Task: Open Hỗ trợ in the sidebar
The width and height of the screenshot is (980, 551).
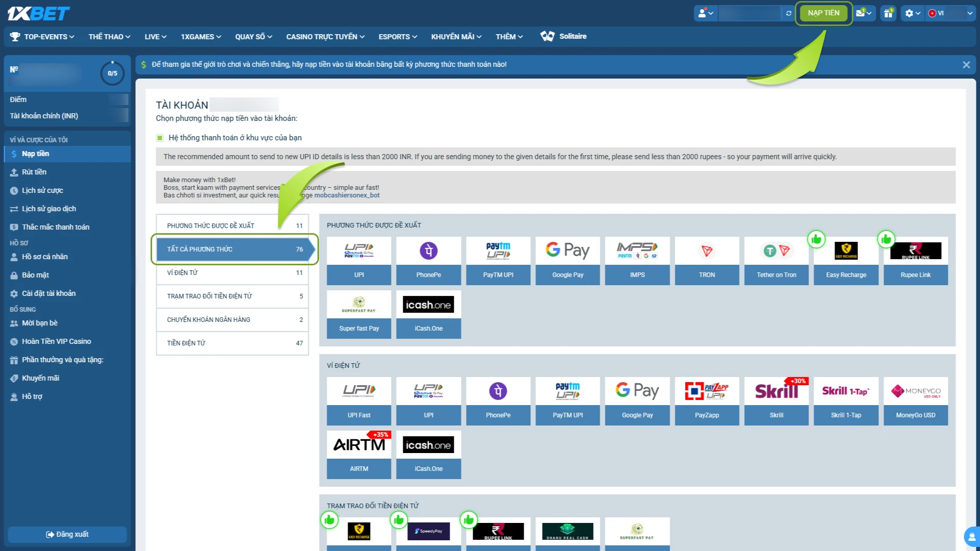Action: [x=67, y=396]
